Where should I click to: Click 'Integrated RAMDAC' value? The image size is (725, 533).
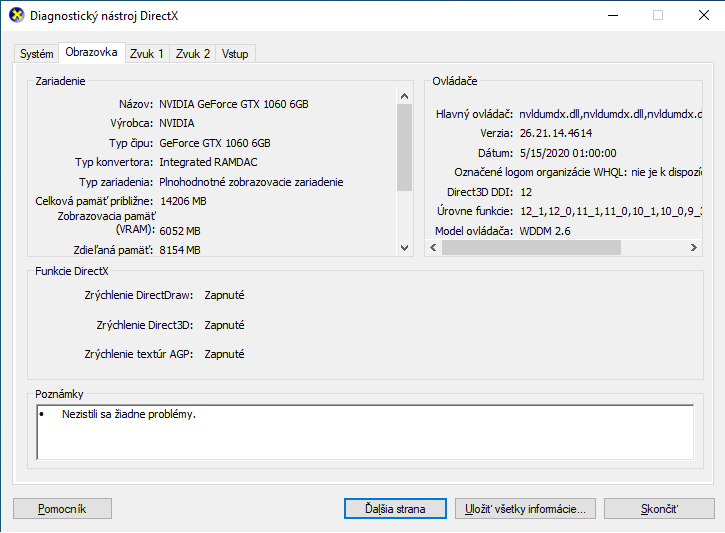pyautogui.click(x=208, y=162)
